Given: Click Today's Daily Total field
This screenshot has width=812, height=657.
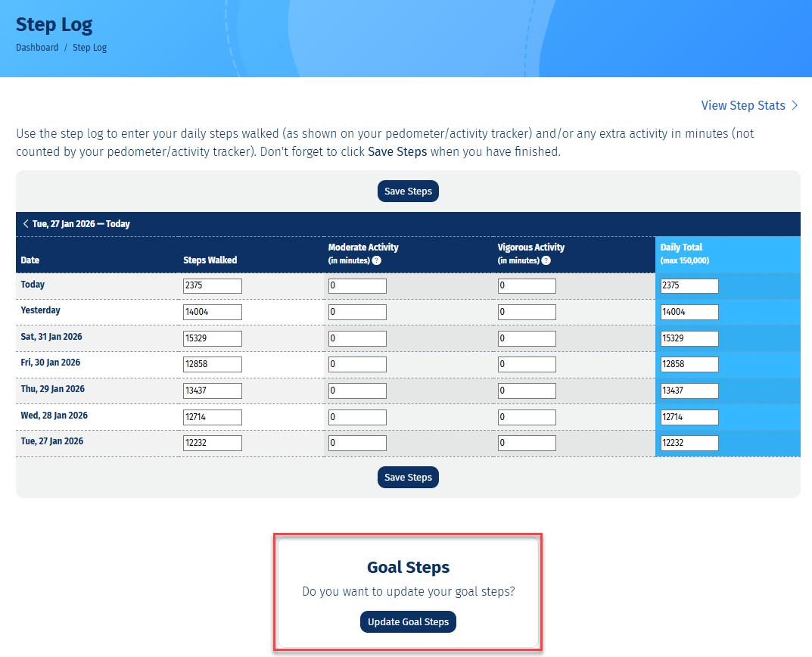Looking at the screenshot, I should (689, 286).
